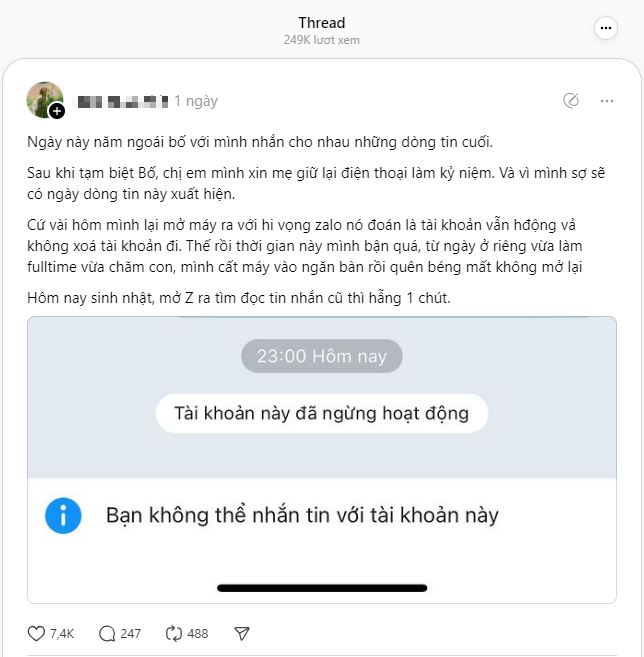Repost using the circular arrows icon
644x657 pixels.
click(173, 633)
